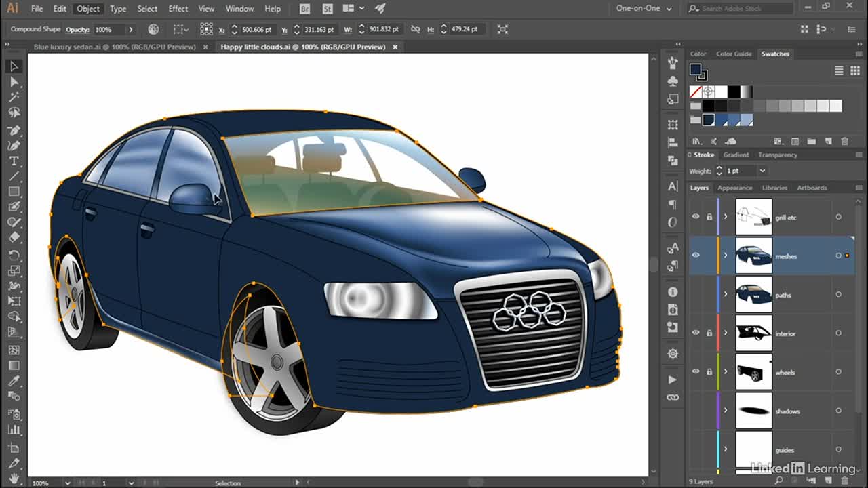The height and width of the screenshot is (488, 868).
Task: Click the Delete Swatch trash icon
Action: pos(844,141)
